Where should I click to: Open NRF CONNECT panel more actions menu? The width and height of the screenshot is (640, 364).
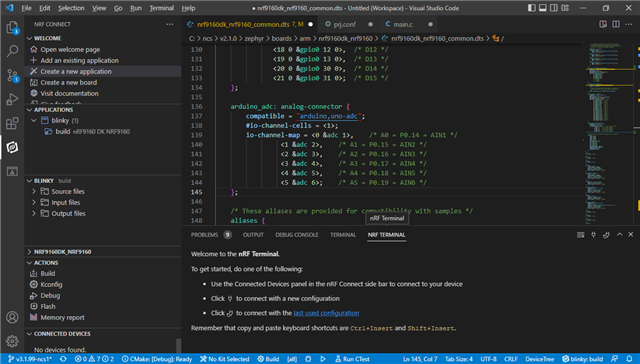(x=170, y=24)
